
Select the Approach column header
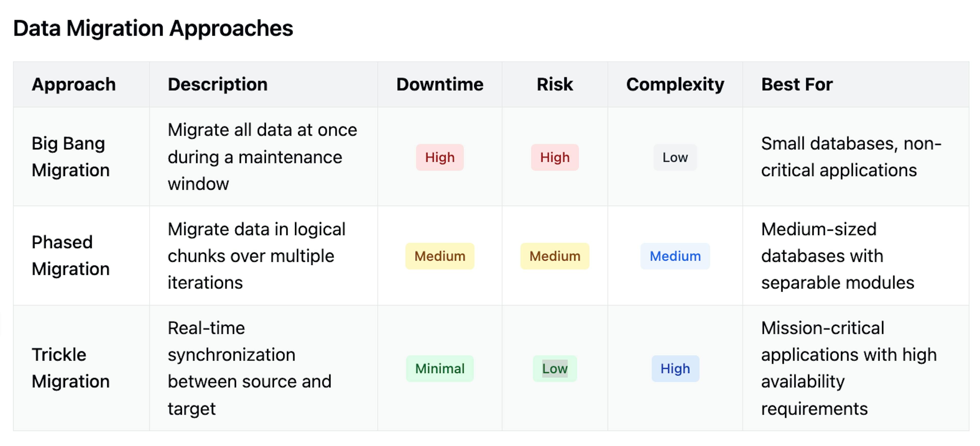pyautogui.click(x=73, y=84)
